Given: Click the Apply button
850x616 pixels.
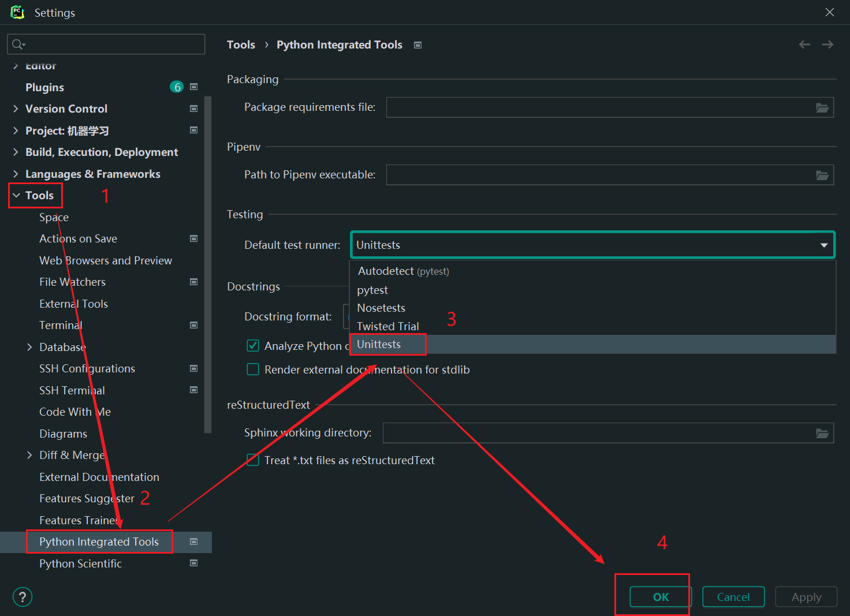Looking at the screenshot, I should [x=806, y=597].
